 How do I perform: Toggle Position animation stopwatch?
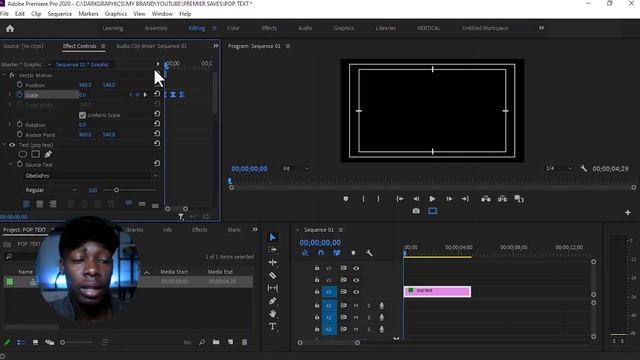tap(20, 84)
